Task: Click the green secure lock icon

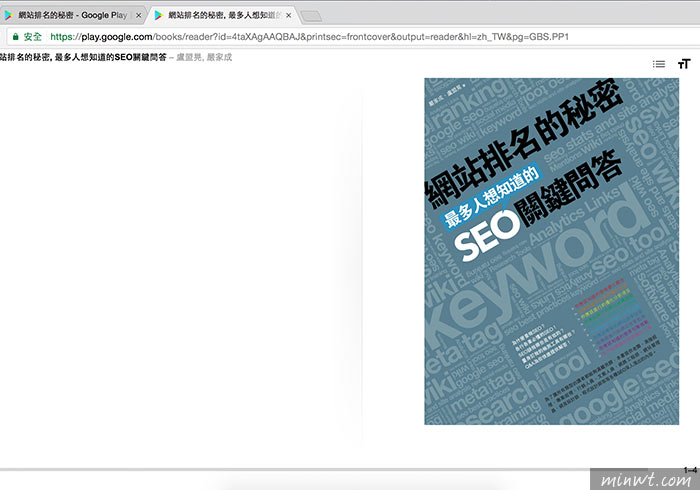Action: (16, 37)
